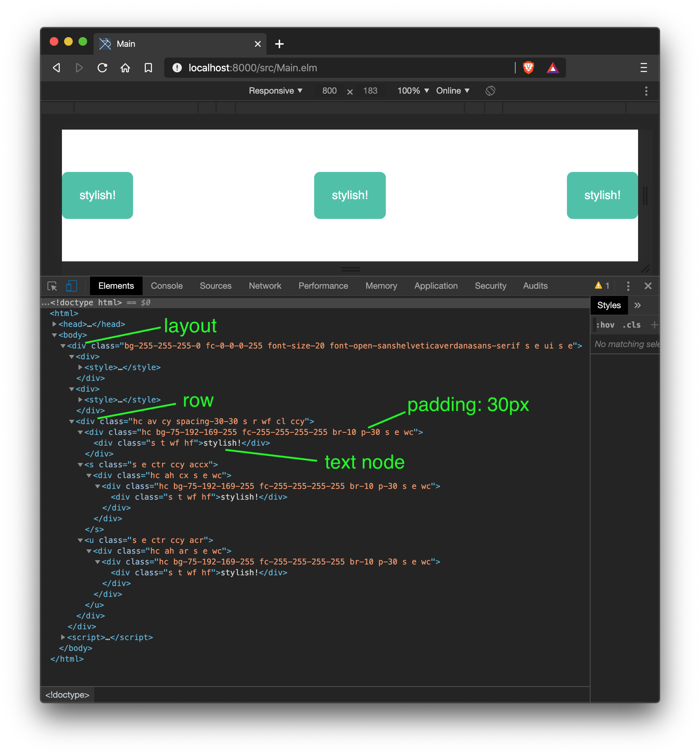Screen dimensions: 700x756
Task: Collapse the spacing-30-30 row div
Action: (71, 421)
